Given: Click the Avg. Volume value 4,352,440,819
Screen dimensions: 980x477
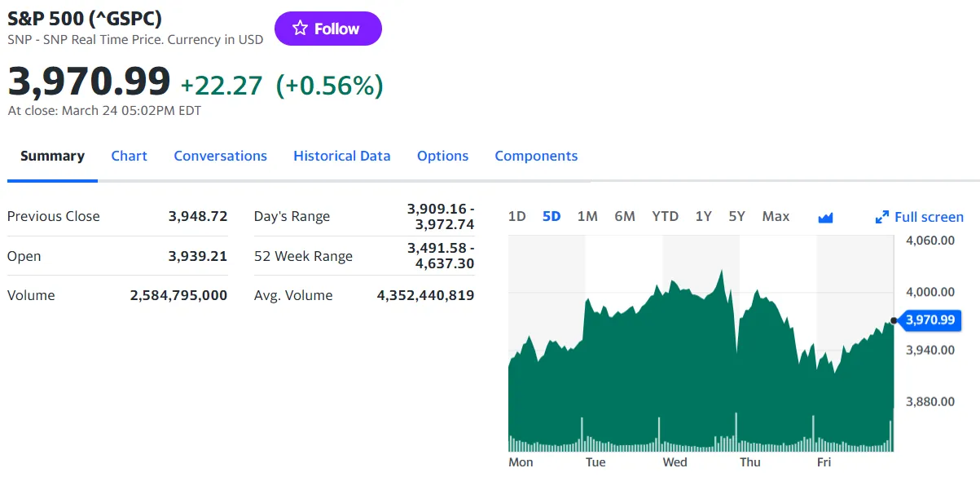Looking at the screenshot, I should [x=425, y=295].
